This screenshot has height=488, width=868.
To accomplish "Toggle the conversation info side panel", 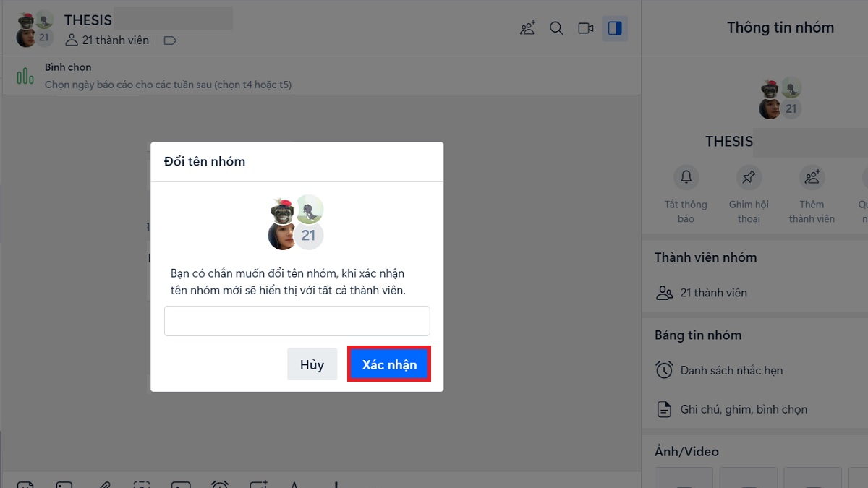I will tap(615, 28).
